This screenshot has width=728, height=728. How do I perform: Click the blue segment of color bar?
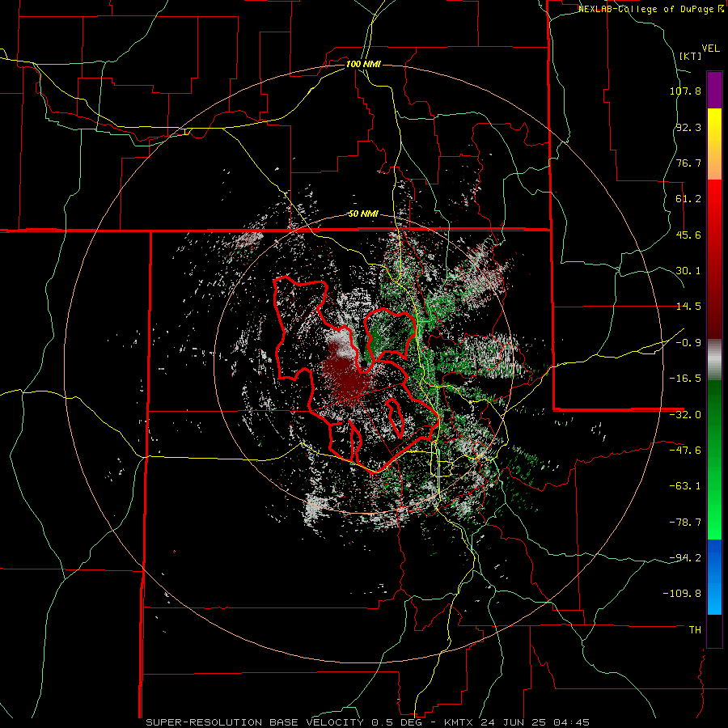714,577
